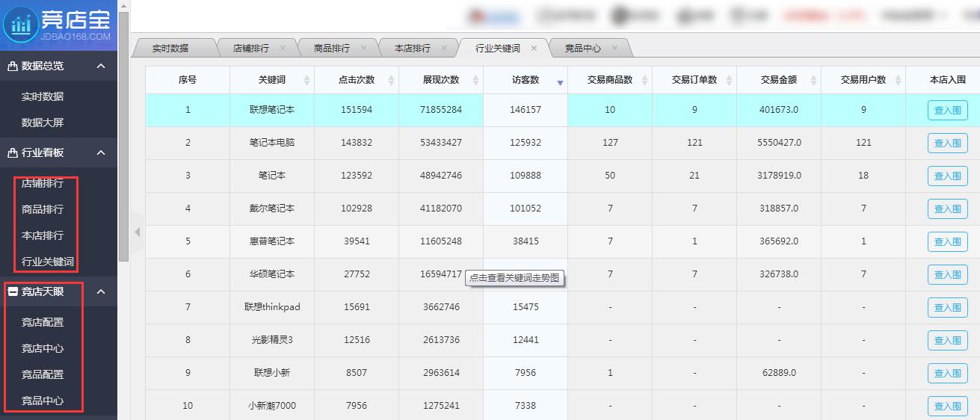The image size is (980, 420).
Task: Close the 商品排行 tab
Action: 363,48
